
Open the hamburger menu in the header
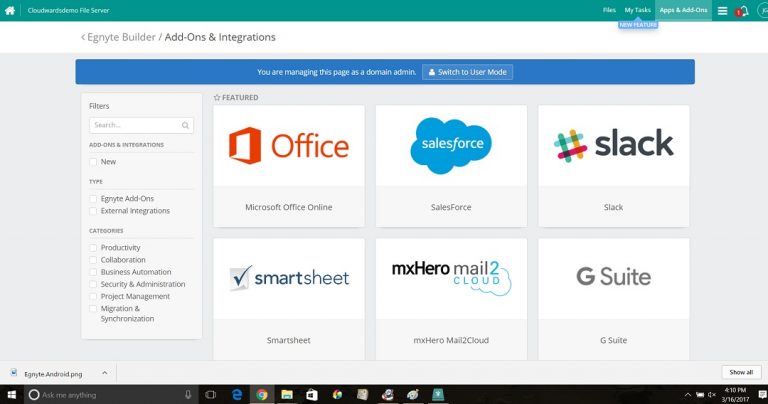tap(722, 11)
